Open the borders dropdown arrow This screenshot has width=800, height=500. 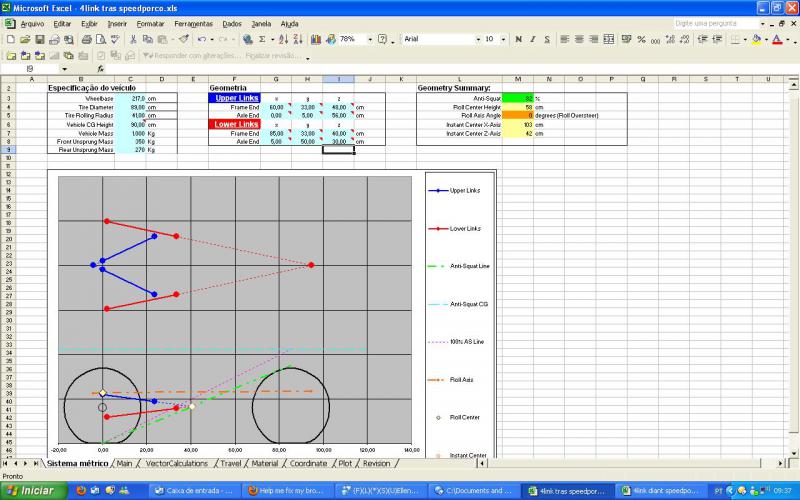coord(745,39)
